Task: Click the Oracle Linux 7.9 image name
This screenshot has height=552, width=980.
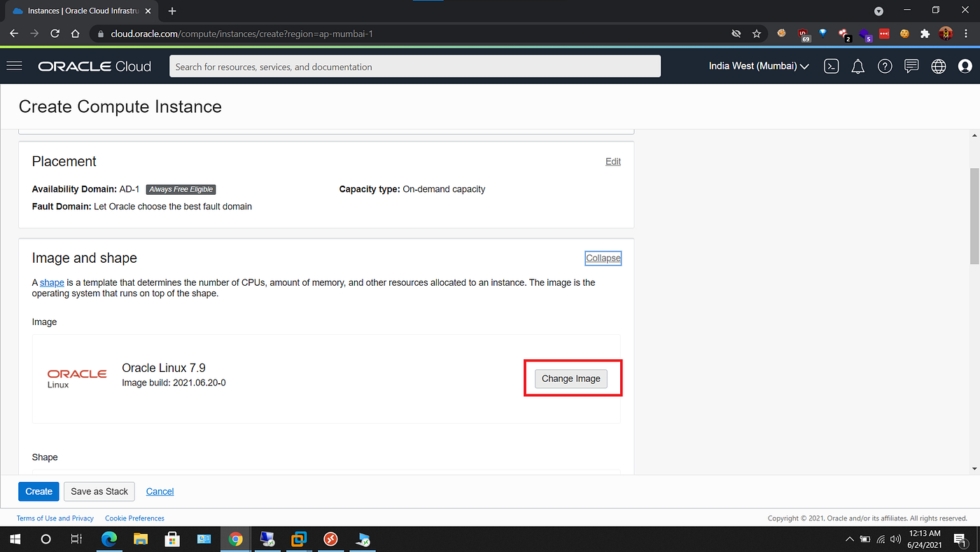Action: click(x=164, y=368)
